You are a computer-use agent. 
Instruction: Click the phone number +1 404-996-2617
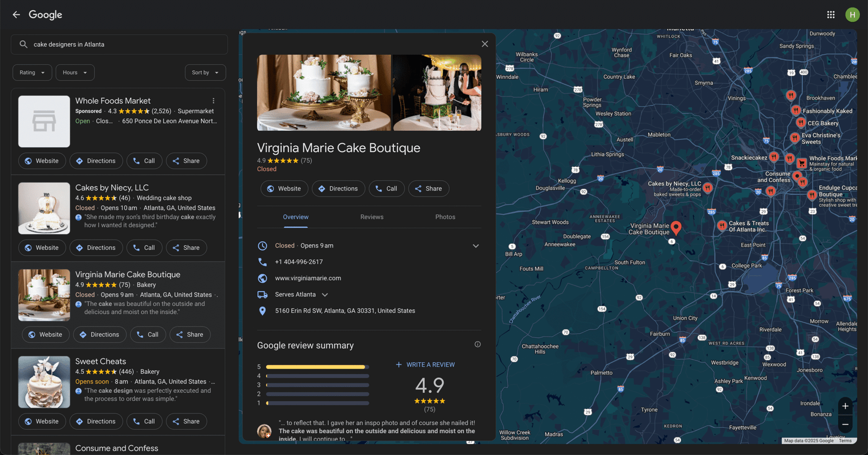pyautogui.click(x=299, y=262)
